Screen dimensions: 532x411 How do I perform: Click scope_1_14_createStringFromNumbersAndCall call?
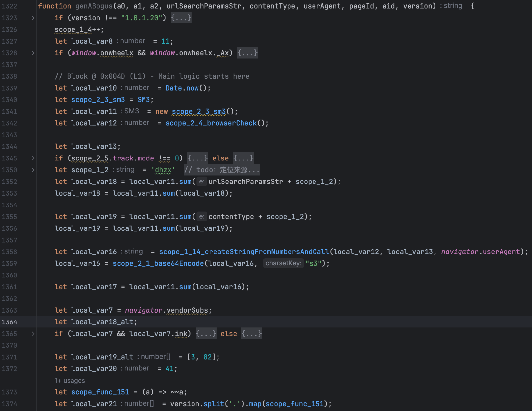(244, 252)
